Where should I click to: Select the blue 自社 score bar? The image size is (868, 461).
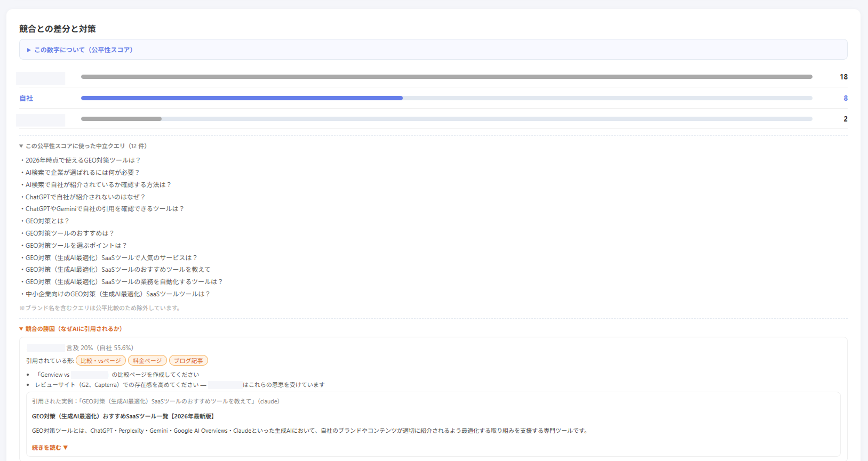(242, 98)
